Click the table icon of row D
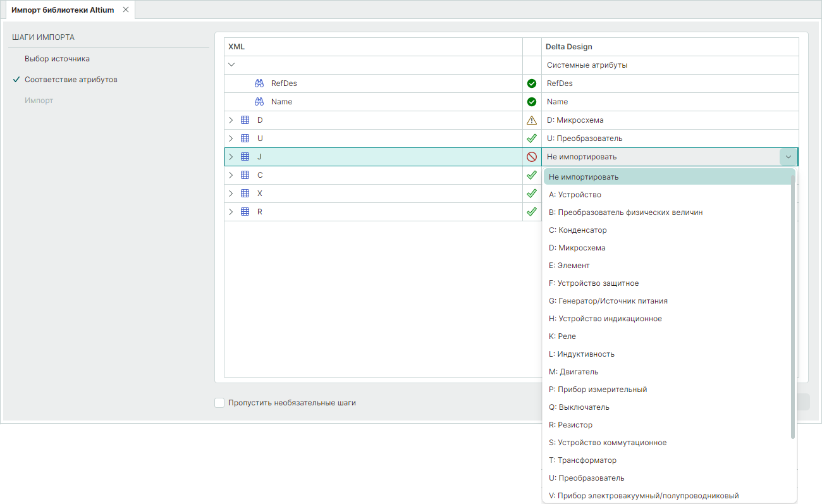822x504 pixels. point(245,120)
